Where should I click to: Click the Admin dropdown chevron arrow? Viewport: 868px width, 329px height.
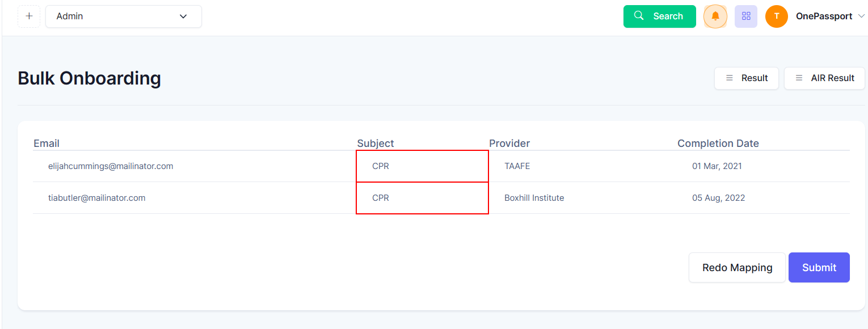point(183,16)
